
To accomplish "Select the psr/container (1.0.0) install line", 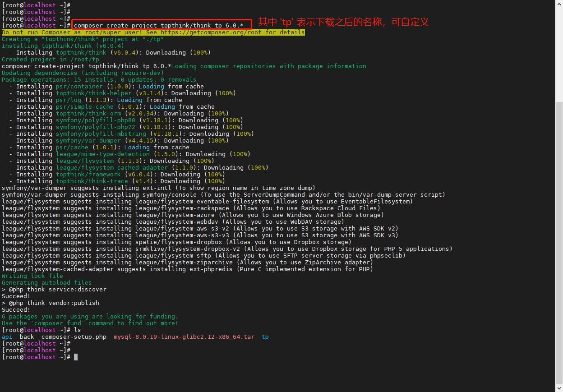I will pyautogui.click(x=106, y=87).
